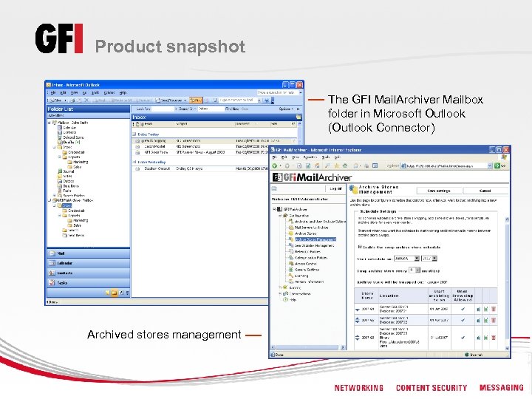Viewport: 532px width, 399px height.
Task: Click delete trash icon for last archive store row
Action: (x=494, y=338)
